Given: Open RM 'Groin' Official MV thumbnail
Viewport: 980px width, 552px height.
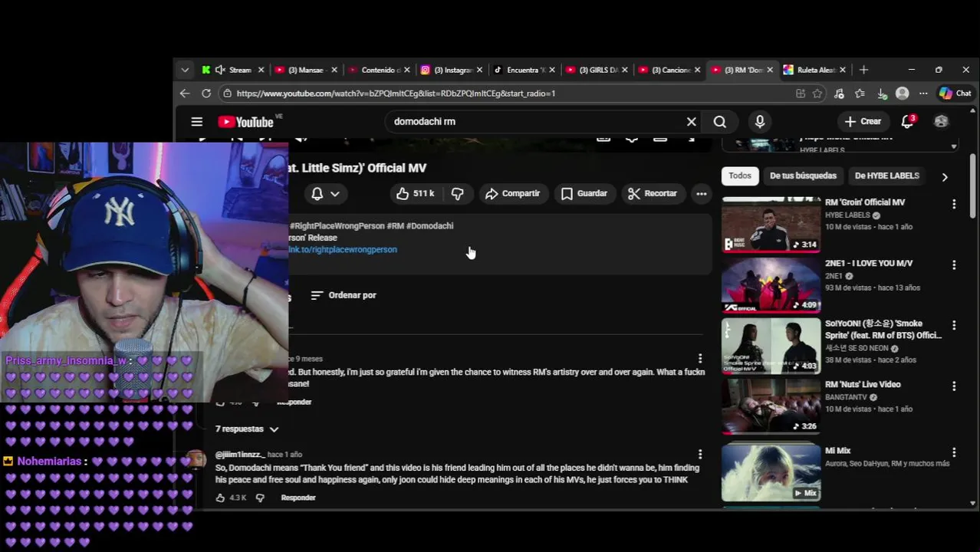Looking at the screenshot, I should tap(771, 225).
